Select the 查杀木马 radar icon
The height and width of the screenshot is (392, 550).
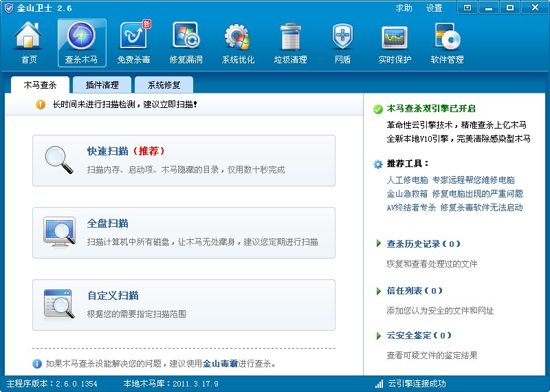pyautogui.click(x=81, y=36)
